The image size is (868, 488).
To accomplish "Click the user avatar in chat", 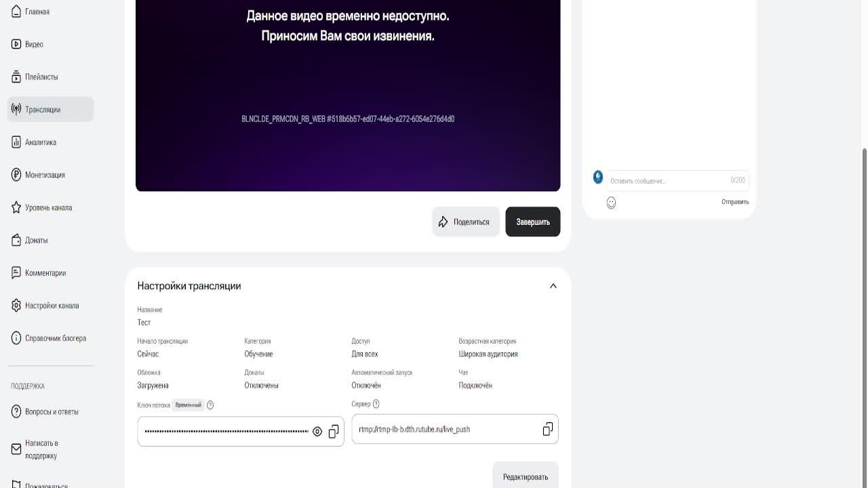I will tap(598, 177).
